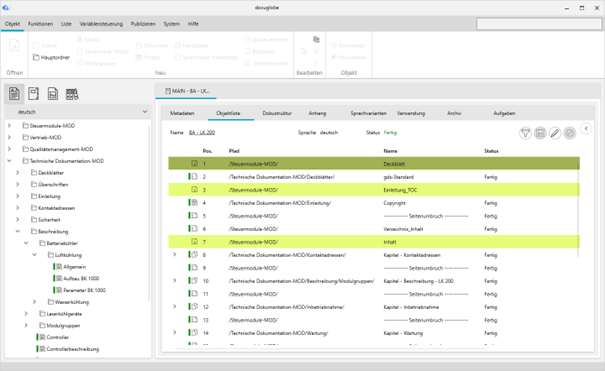
Task: Click the Modul ribbon button
Action: click(x=88, y=40)
